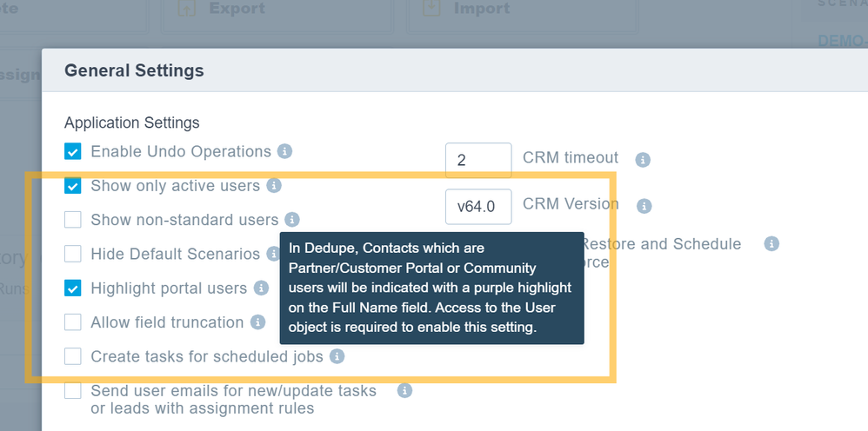The height and width of the screenshot is (431, 868).
Task: Enable Send user emails for new/update tasks
Action: point(73,391)
